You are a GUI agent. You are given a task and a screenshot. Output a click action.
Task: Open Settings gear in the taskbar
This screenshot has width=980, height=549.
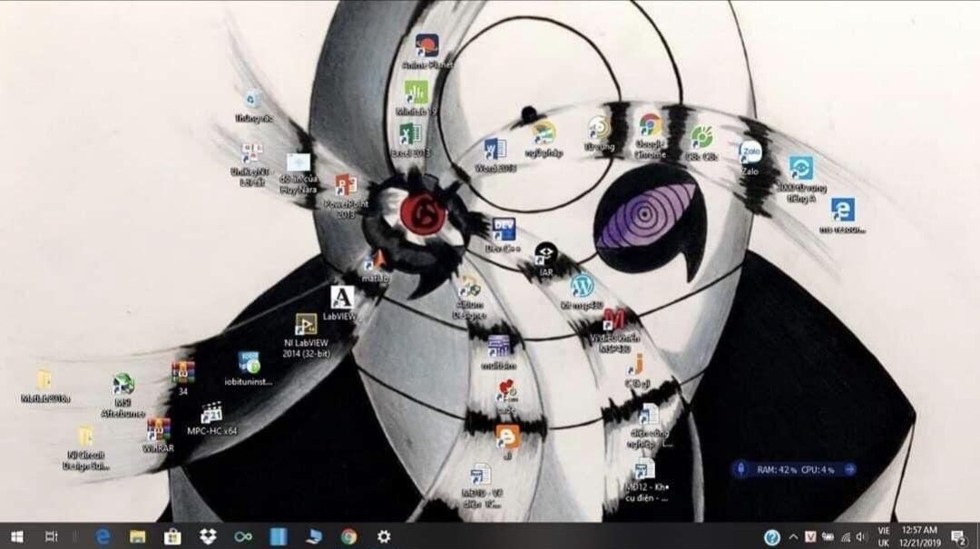click(384, 537)
